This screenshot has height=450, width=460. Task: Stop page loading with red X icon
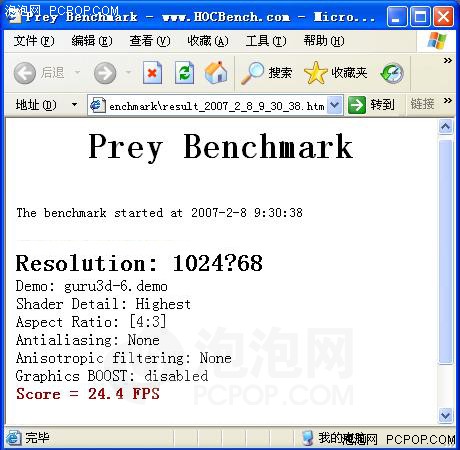152,73
